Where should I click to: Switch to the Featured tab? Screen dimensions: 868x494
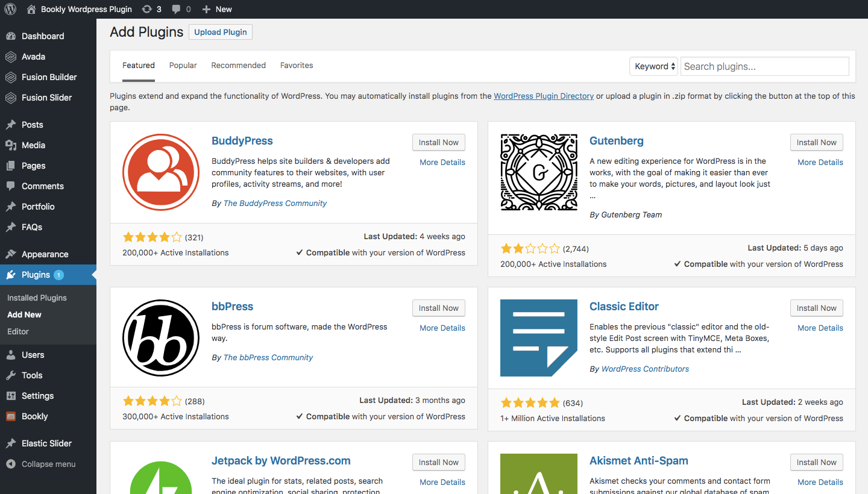coord(139,65)
